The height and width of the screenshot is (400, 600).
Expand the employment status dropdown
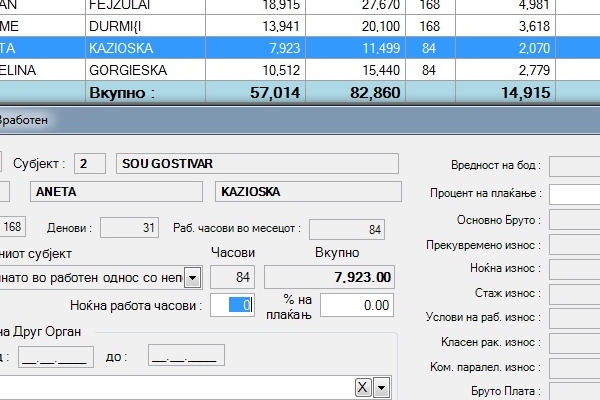193,277
